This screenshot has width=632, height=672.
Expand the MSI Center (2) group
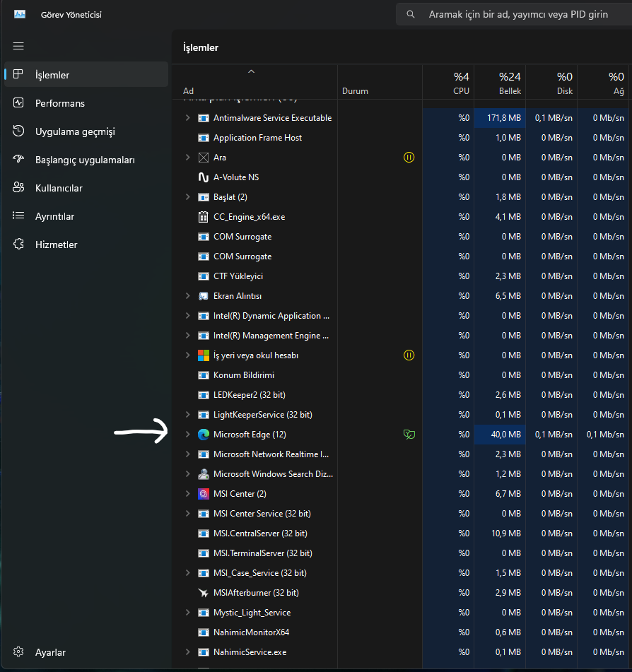(x=187, y=494)
